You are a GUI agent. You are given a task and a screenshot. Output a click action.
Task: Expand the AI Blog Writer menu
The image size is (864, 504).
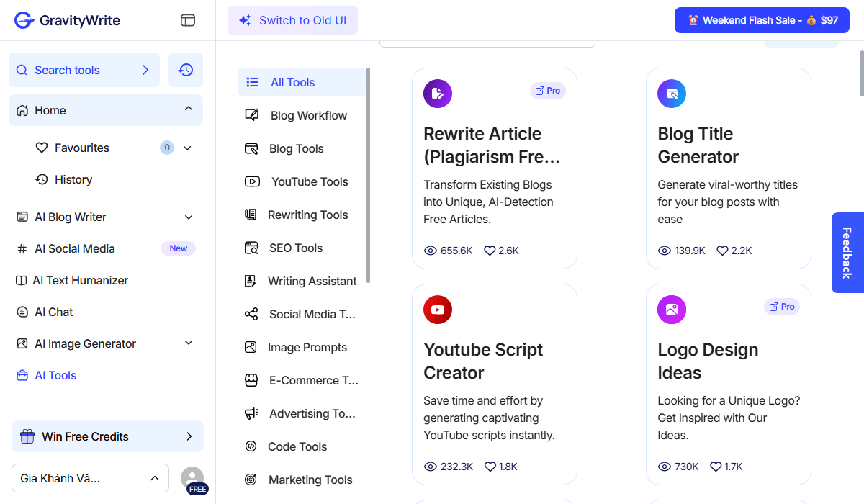coord(189,217)
